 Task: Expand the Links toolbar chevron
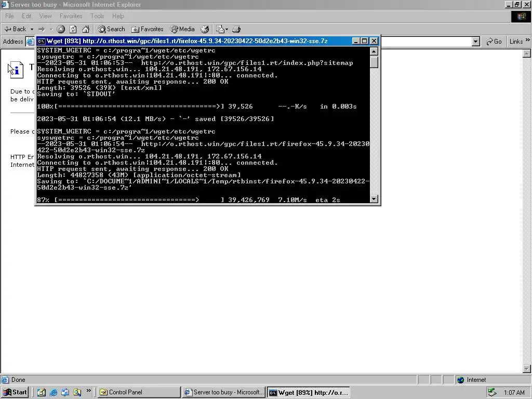(x=528, y=40)
